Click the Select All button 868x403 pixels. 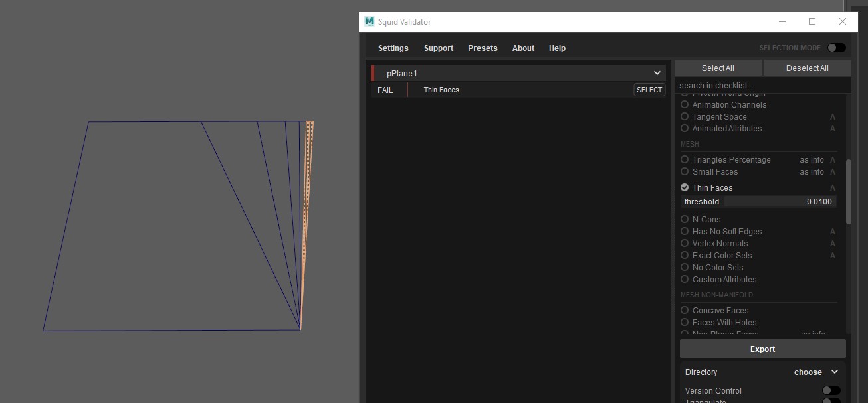coord(718,68)
